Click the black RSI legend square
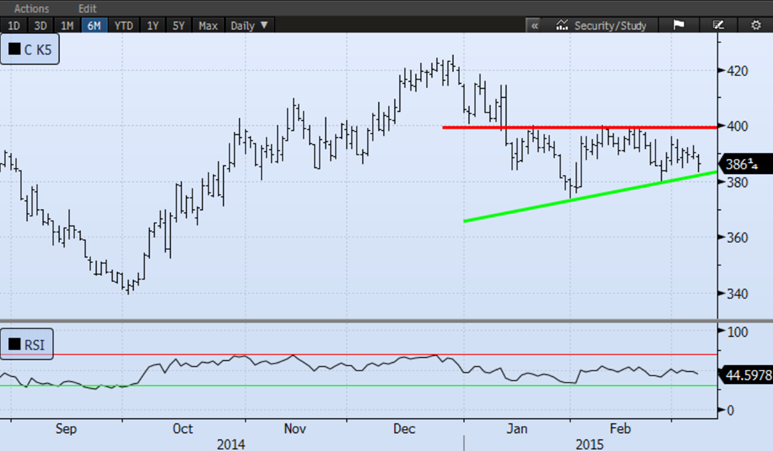 pos(15,346)
